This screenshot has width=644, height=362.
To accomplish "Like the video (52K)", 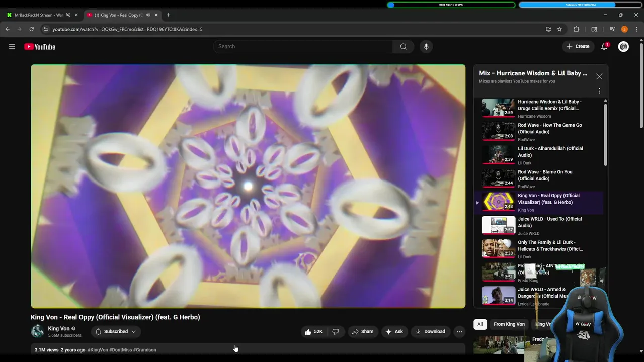I will click(313, 332).
